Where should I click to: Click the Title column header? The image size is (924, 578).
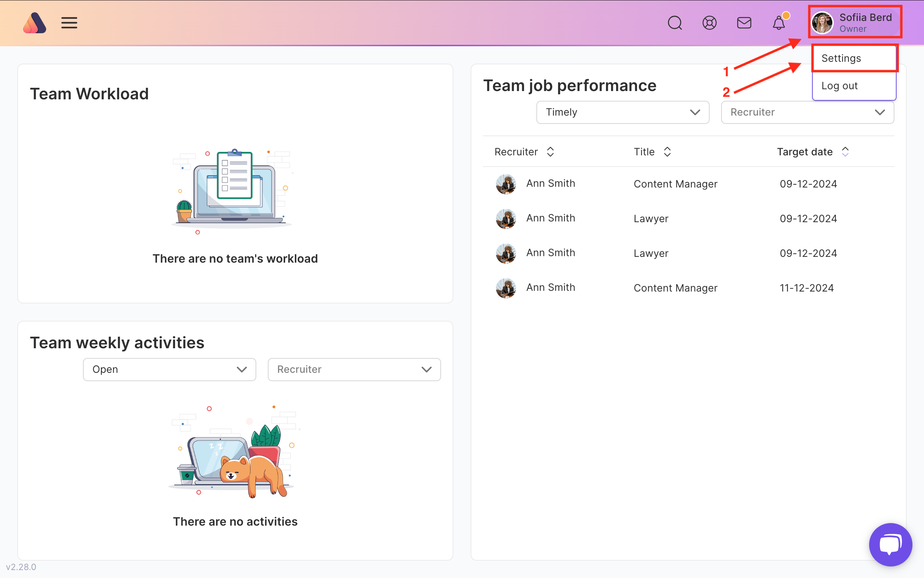(644, 152)
